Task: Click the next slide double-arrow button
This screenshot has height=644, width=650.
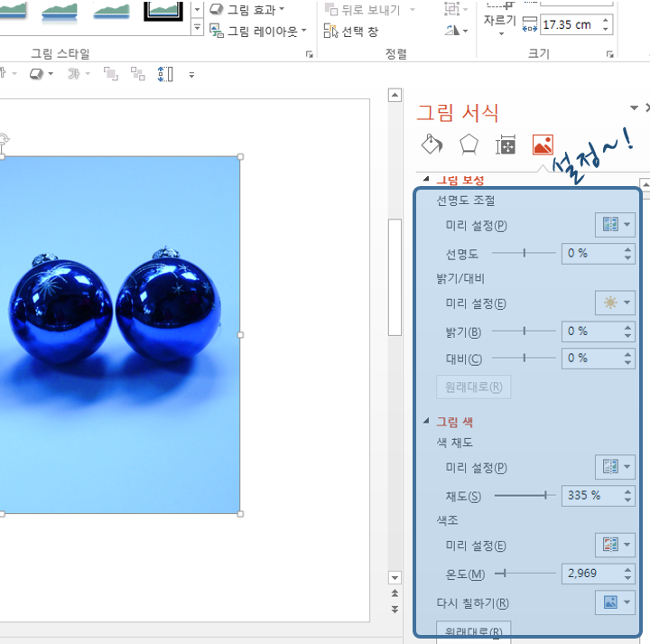Action: 395,609
